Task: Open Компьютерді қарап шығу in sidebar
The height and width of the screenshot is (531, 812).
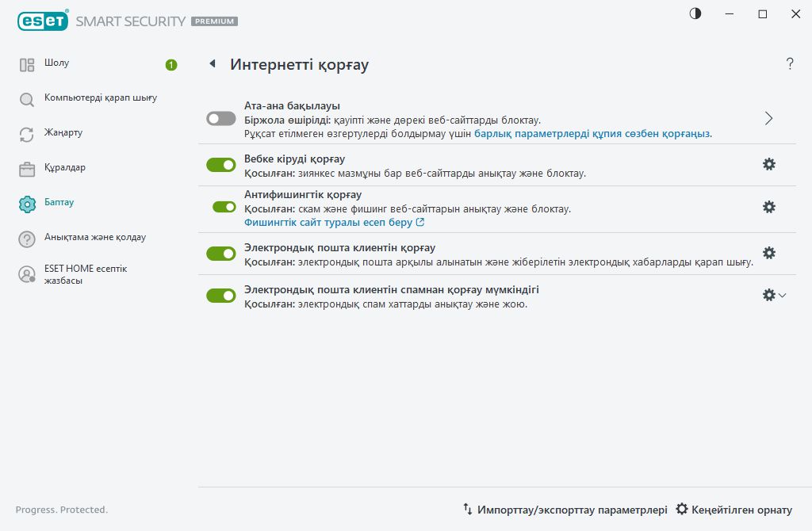Action: coord(101,98)
